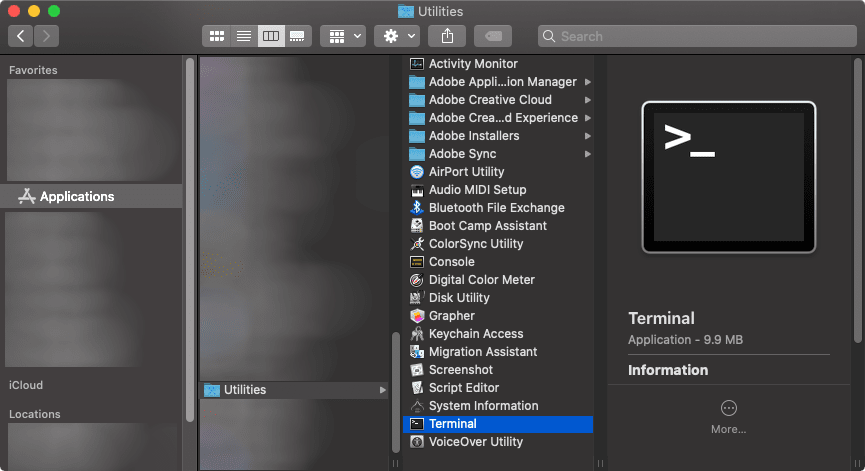Image resolution: width=865 pixels, height=471 pixels.
Task: Select Boot Camp Assistant icon
Action: [x=417, y=226]
